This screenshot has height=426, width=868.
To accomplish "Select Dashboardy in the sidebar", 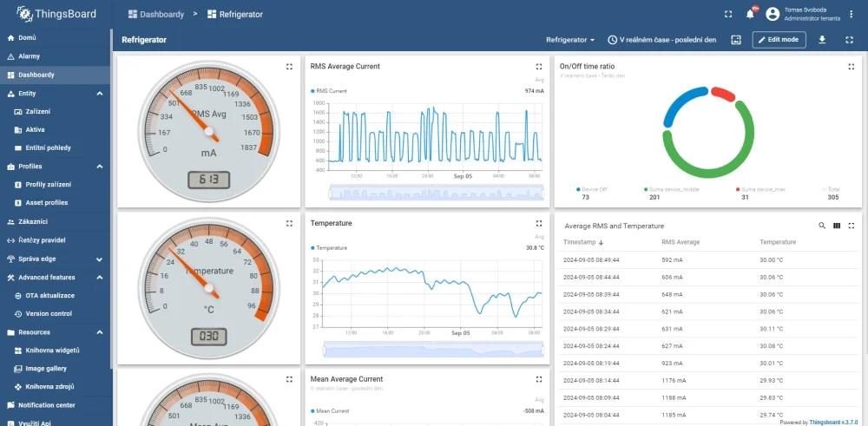I will 56,75.
